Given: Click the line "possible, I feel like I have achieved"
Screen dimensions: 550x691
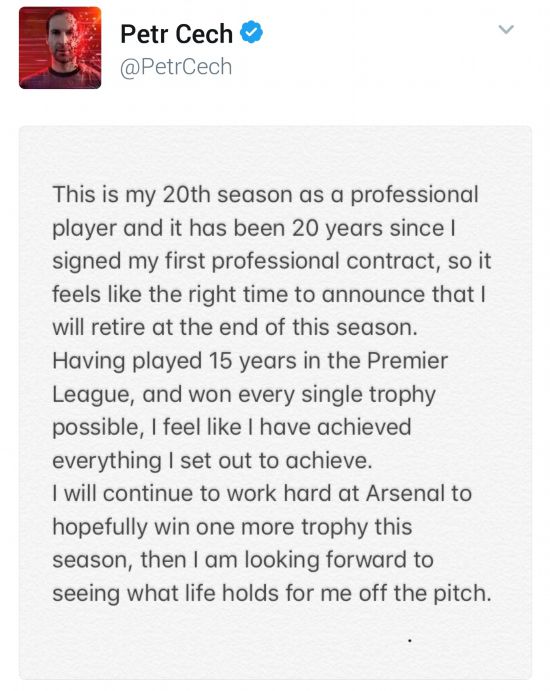Looking at the screenshot, I should (232, 427).
